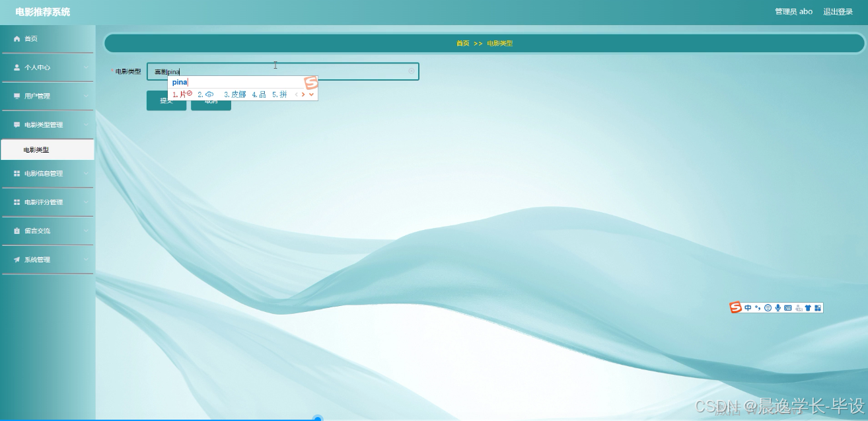Screen dimensions: 868x421
Task: Click the 取消 cancel button
Action: coord(211,101)
